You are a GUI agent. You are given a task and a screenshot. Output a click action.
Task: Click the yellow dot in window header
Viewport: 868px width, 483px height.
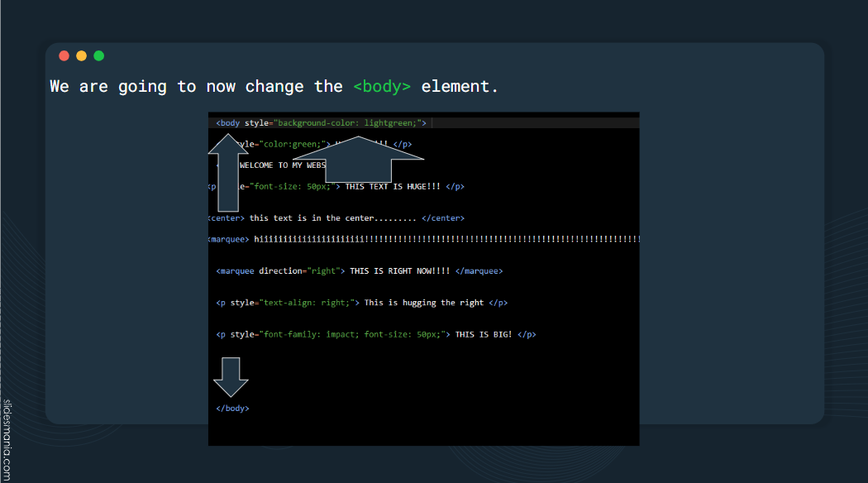pos(81,55)
